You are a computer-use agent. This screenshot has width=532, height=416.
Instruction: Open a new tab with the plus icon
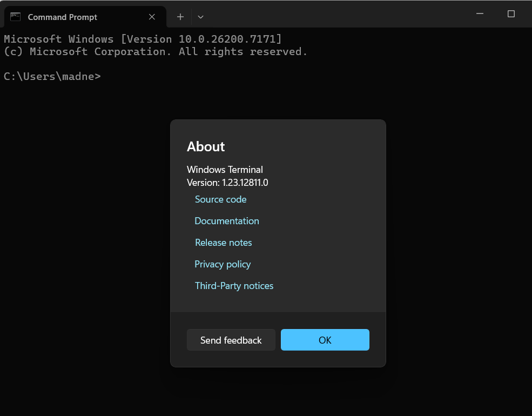[x=180, y=17]
